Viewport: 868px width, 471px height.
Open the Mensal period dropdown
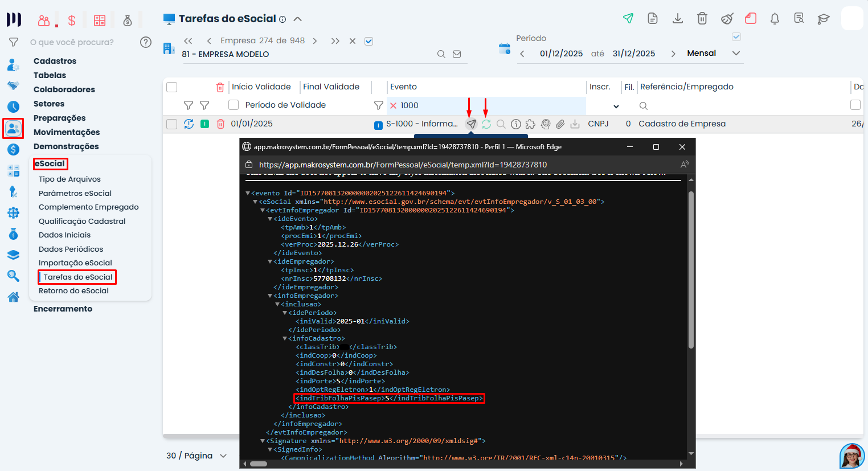(x=736, y=53)
